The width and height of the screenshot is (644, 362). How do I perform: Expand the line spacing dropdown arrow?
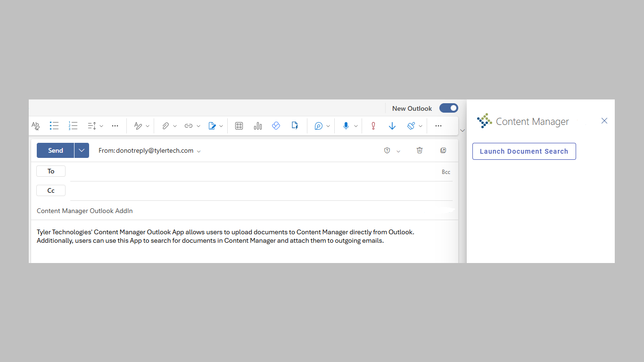101,126
